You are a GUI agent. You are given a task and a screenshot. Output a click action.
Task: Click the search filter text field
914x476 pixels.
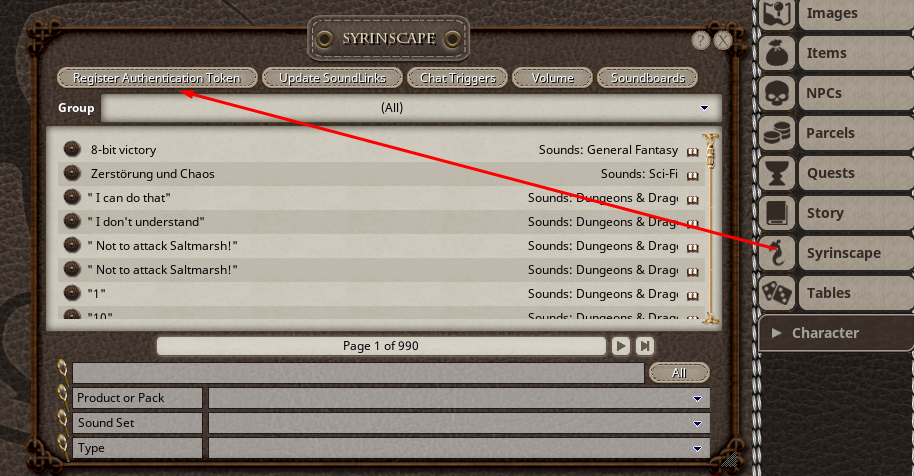(x=358, y=373)
